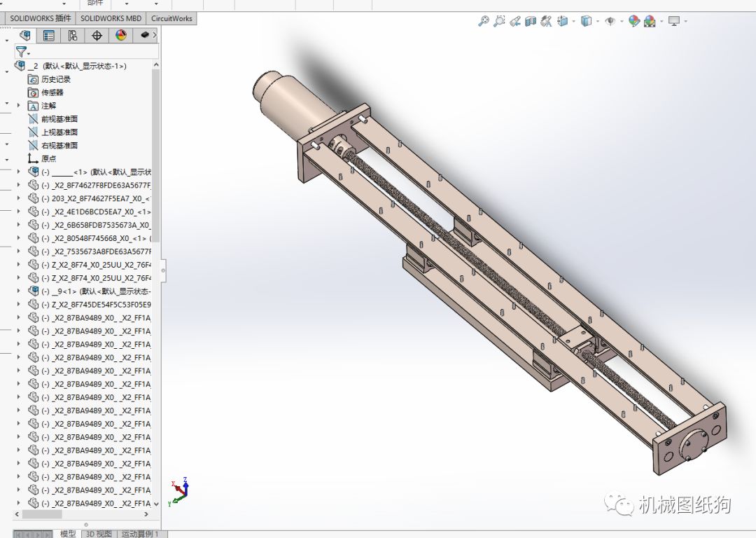Open the DisplayManager color-ball tab

(120, 36)
